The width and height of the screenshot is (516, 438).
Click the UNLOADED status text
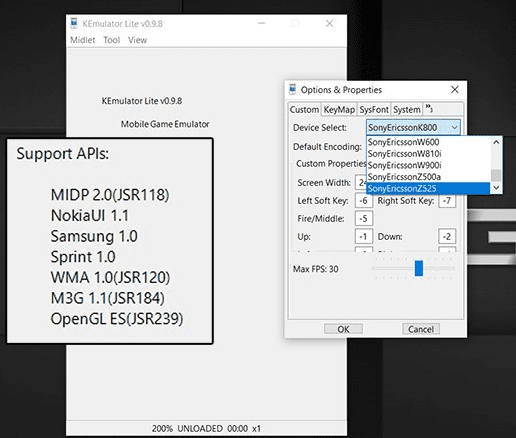[200, 429]
